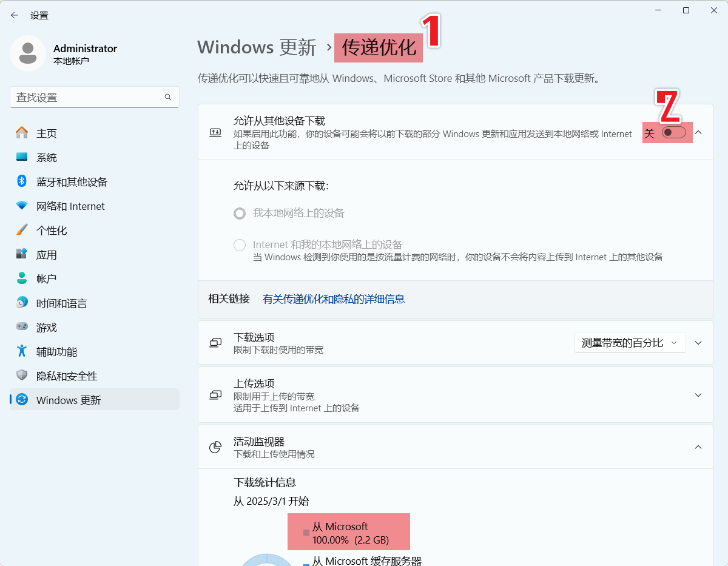Click the 允许从以下来源下载: label
This screenshot has width=728, height=566.
coord(281,186)
